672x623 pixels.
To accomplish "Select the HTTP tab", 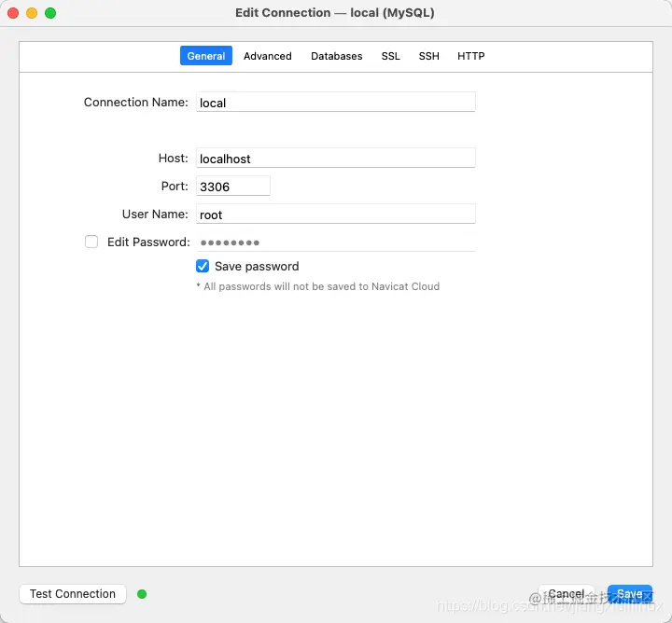I will (470, 56).
